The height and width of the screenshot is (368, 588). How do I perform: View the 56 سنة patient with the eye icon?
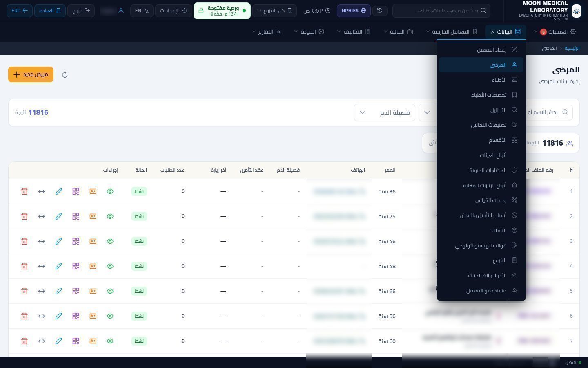[x=110, y=316]
